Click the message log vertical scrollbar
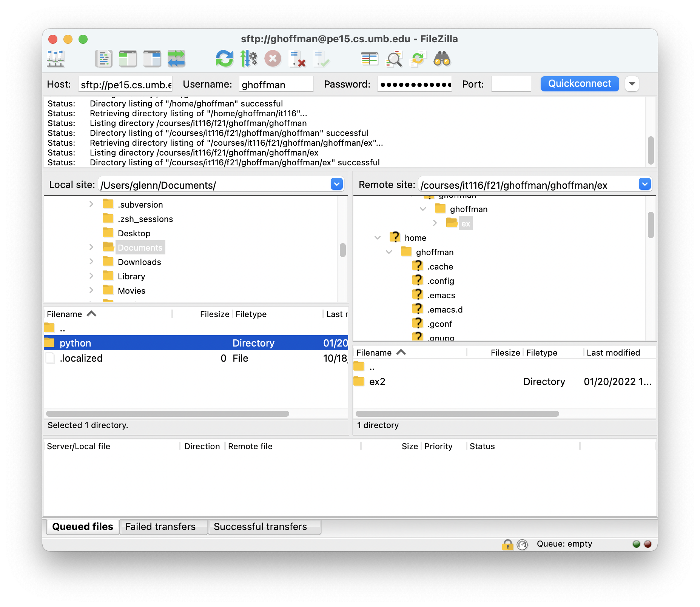This screenshot has width=700, height=607. click(651, 150)
